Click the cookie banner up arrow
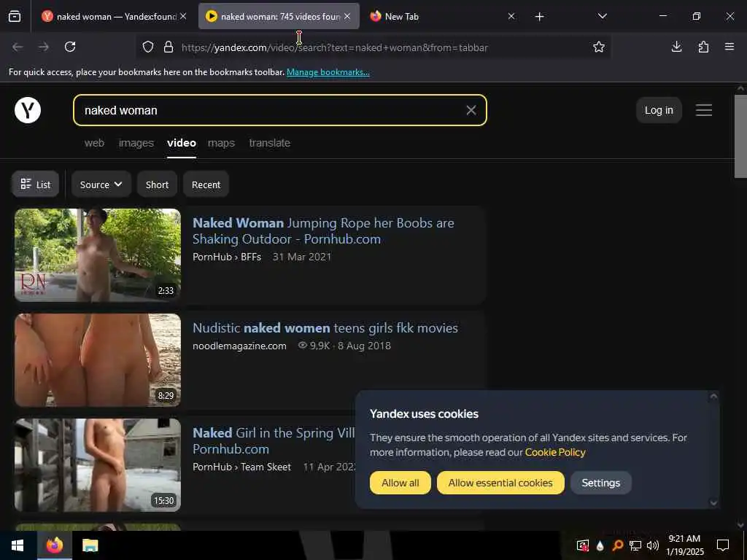The width and height of the screenshot is (747, 560). pos(713,396)
